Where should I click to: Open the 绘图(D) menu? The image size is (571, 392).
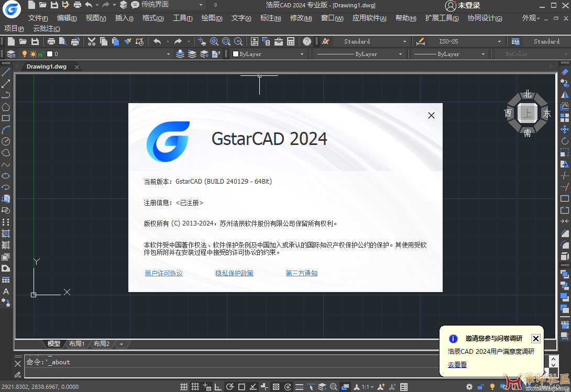click(212, 18)
